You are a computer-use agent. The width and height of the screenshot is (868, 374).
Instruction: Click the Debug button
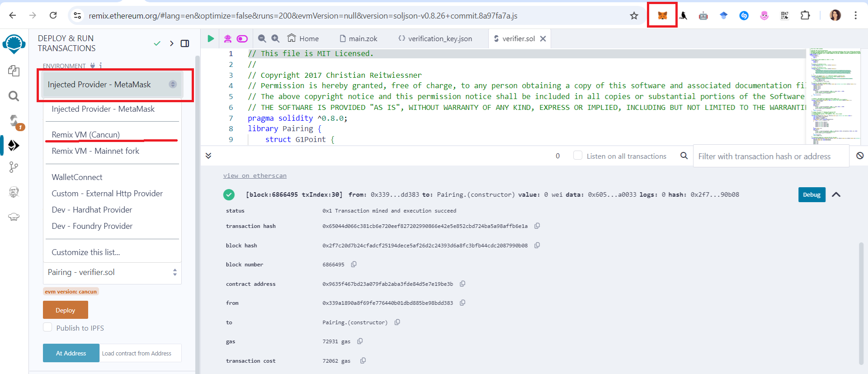coord(812,194)
